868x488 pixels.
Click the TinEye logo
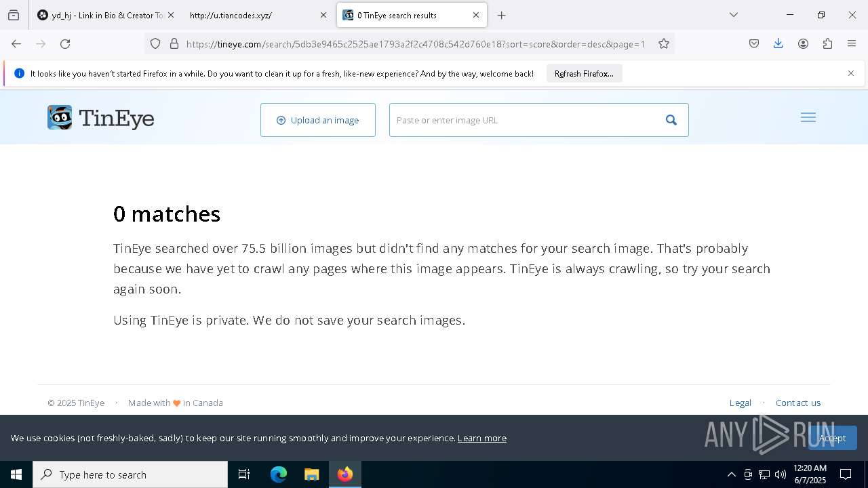(x=101, y=118)
